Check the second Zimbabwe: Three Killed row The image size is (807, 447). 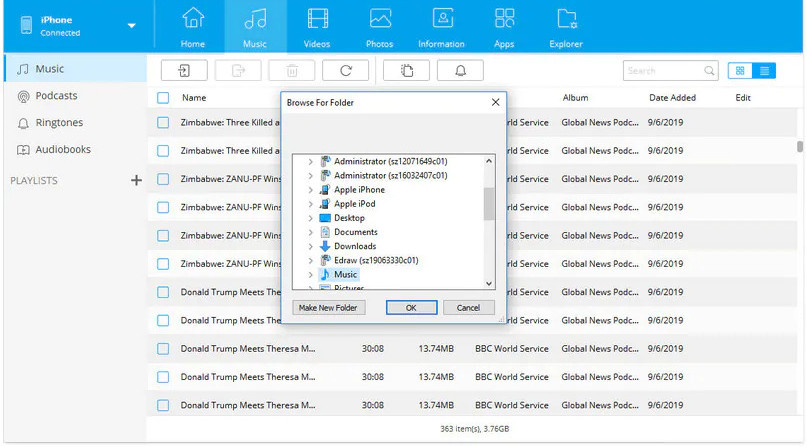click(163, 151)
